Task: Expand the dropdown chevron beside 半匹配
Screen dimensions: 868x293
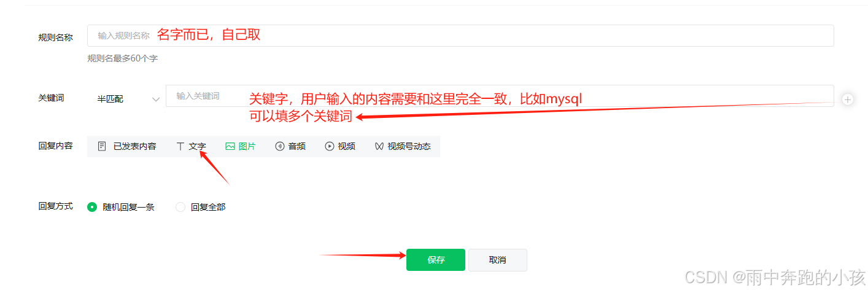Action: point(156,99)
